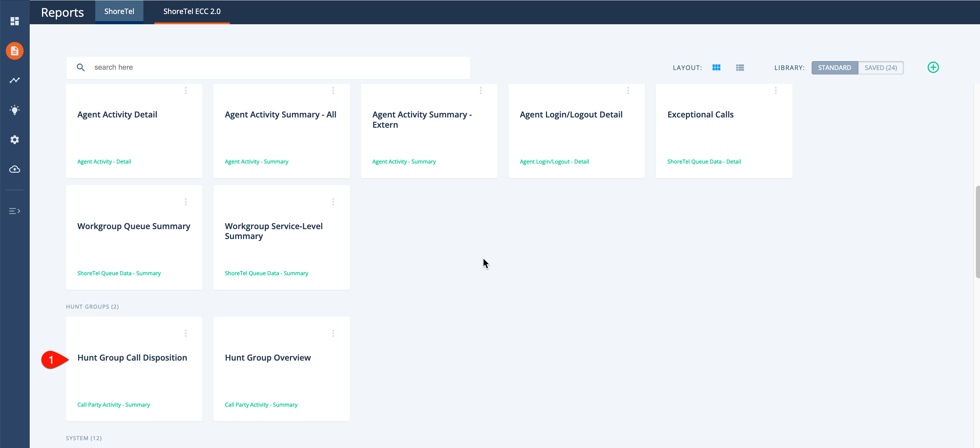The height and width of the screenshot is (448, 980).
Task: Open the lightbulb insights icon
Action: point(14,110)
